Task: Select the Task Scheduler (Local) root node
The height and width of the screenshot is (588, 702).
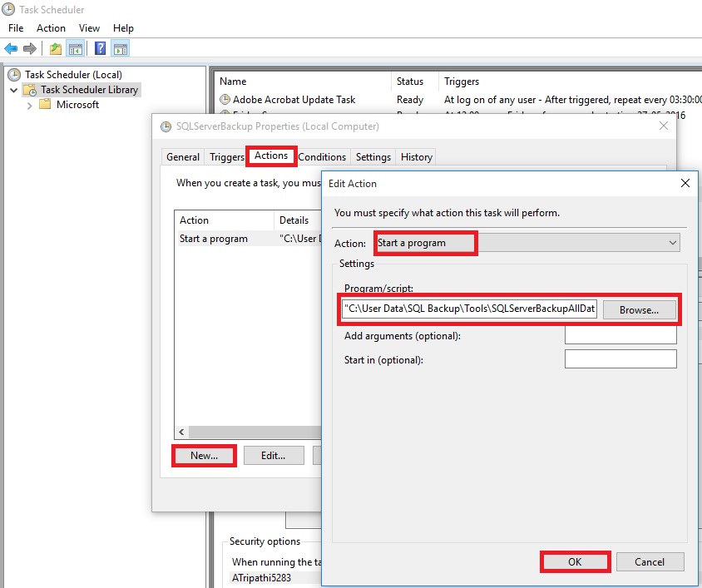Action: [x=73, y=75]
